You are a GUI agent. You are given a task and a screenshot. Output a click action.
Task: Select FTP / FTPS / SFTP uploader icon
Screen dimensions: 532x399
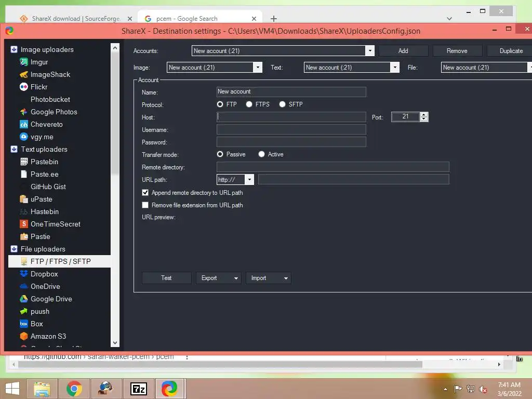23,261
